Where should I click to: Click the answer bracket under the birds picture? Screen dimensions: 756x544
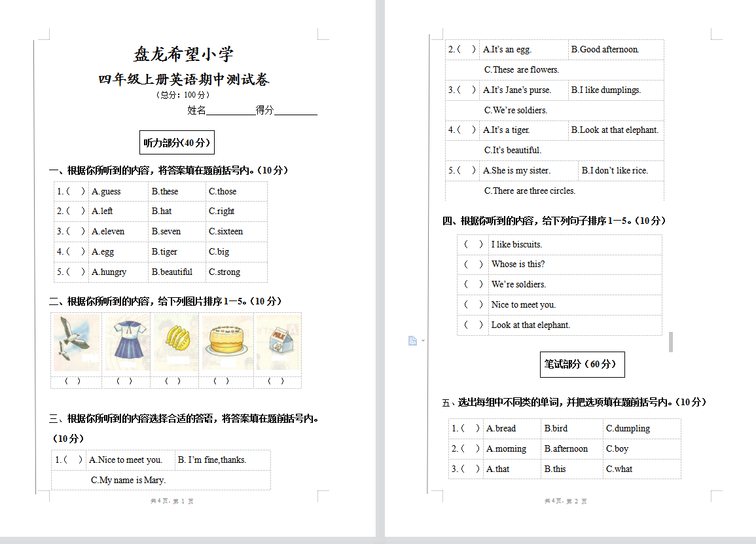tap(73, 381)
